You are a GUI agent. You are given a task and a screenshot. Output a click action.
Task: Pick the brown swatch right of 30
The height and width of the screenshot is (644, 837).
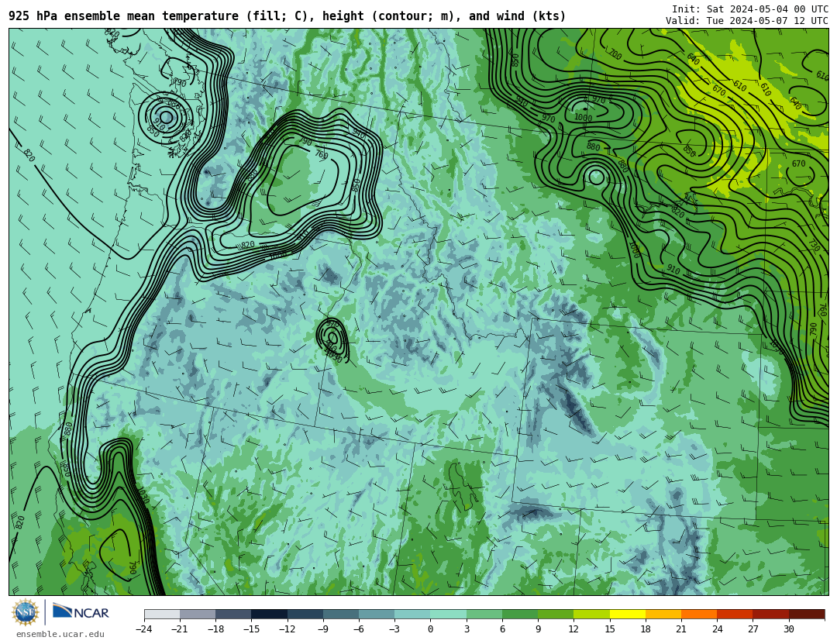(807, 614)
